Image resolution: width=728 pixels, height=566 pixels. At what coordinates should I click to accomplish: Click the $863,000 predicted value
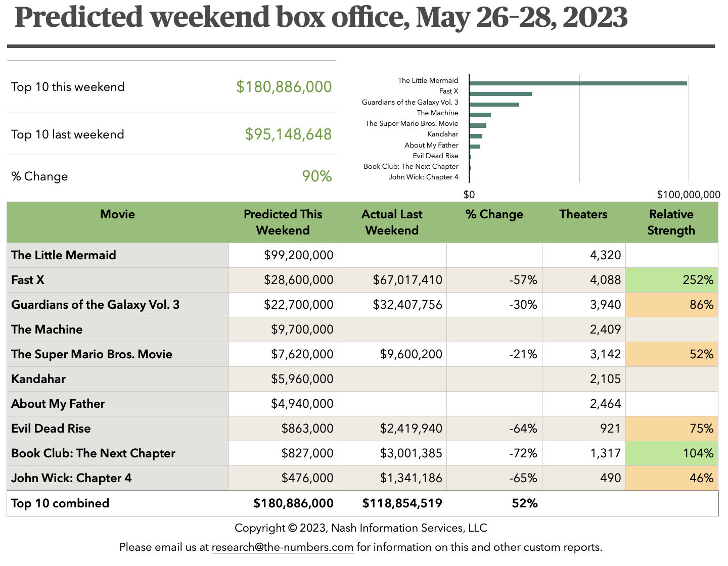pos(307,429)
